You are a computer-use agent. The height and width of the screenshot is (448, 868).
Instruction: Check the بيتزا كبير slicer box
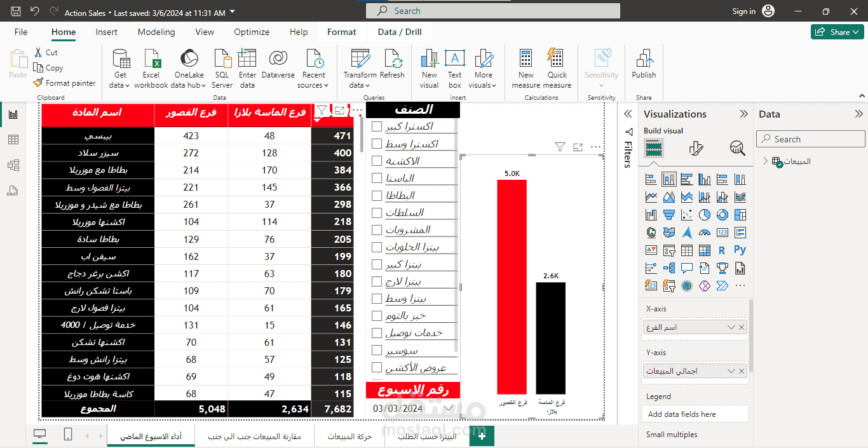377,264
